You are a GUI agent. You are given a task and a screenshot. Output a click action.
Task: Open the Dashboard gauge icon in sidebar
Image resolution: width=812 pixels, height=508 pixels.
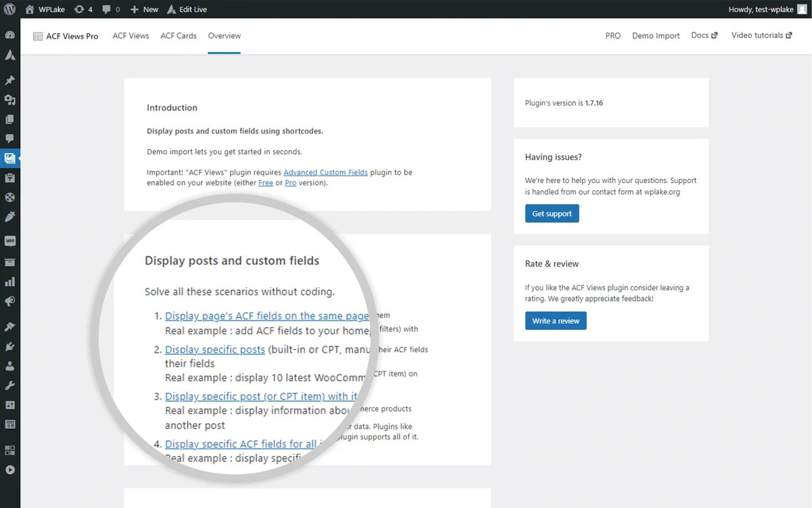tap(10, 35)
